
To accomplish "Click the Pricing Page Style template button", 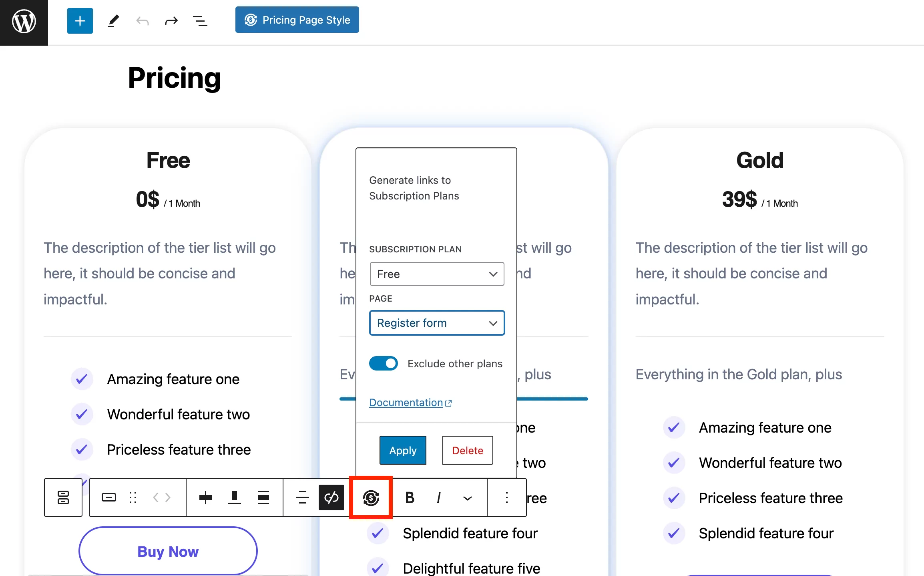I will tap(297, 20).
